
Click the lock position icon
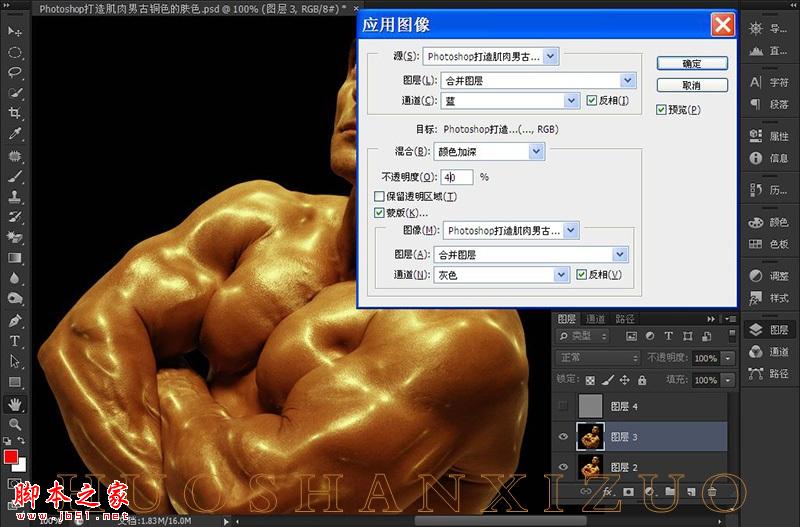624,380
